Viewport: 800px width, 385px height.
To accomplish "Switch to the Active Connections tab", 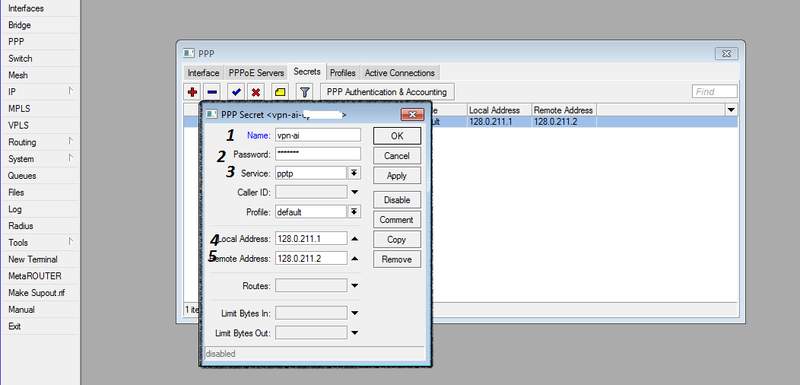I will tap(399, 73).
